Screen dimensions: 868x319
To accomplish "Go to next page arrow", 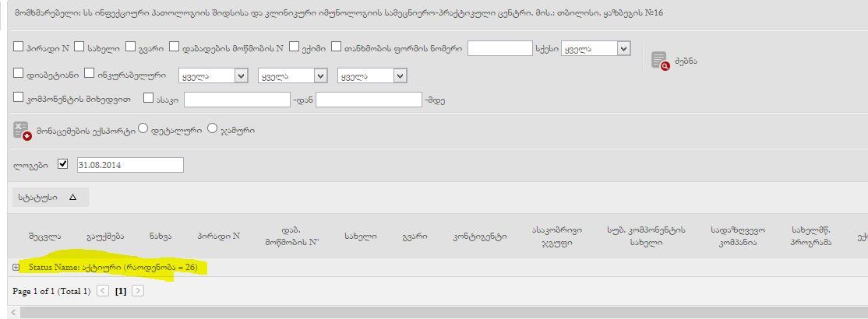I will click(138, 291).
